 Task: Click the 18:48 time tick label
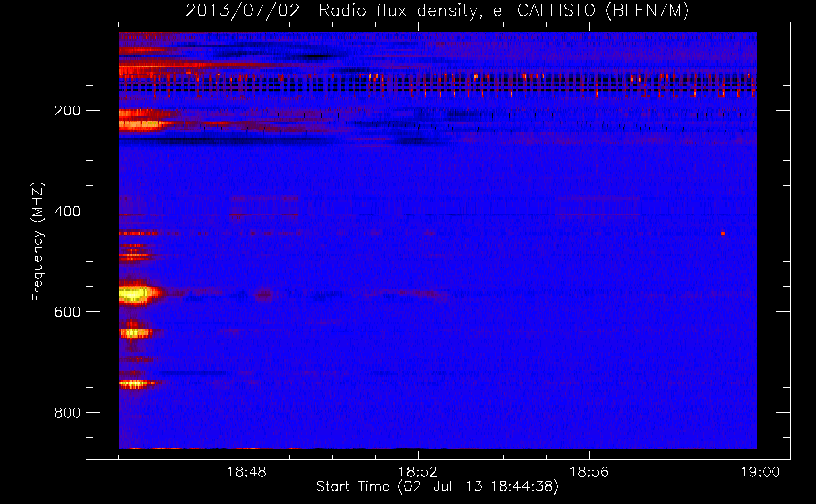coord(247,472)
